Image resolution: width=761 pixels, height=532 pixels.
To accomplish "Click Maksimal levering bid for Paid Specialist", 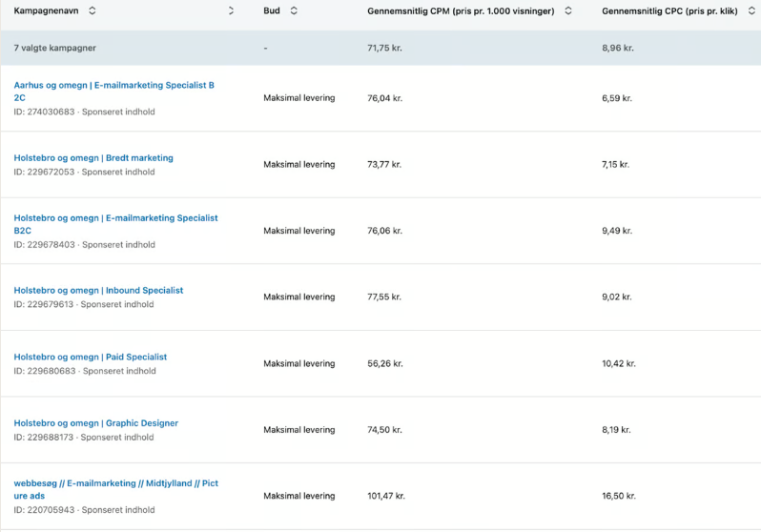I will click(x=299, y=363).
